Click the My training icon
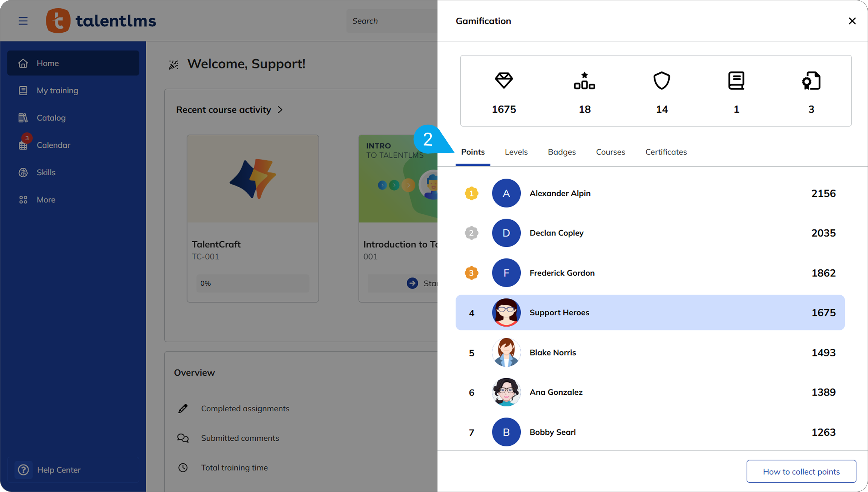868x492 pixels. 23,90
